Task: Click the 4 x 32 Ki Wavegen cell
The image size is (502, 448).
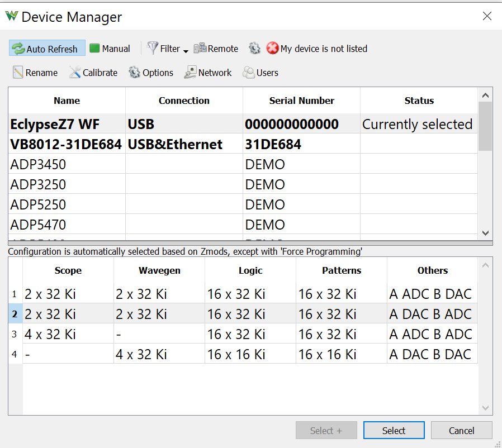Action: click(x=159, y=354)
